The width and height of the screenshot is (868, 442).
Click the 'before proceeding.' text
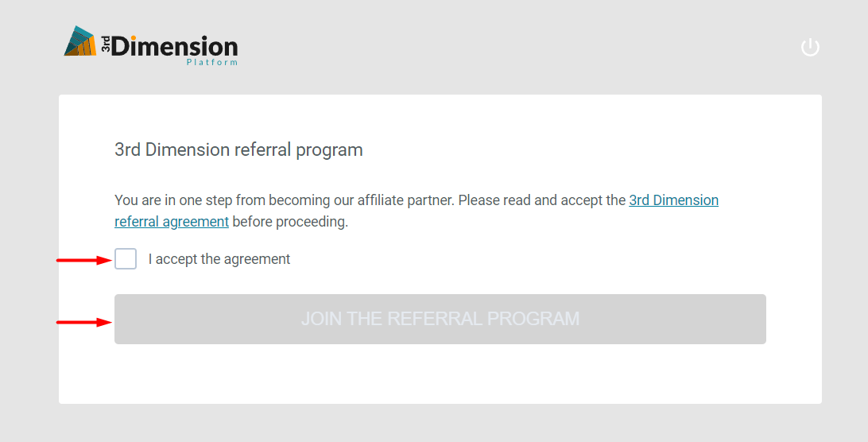(290, 222)
